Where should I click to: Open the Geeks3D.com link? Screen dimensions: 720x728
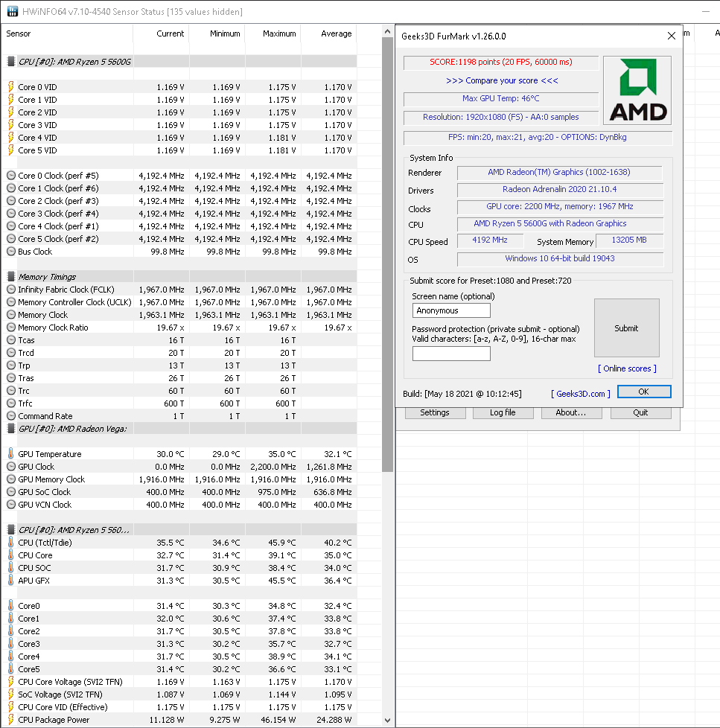581,393
